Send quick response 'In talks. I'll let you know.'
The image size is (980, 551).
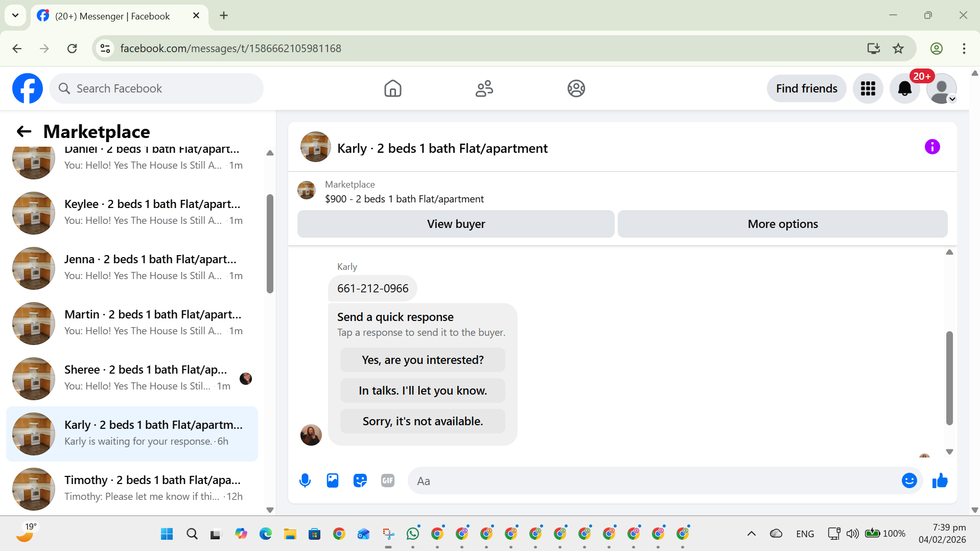tap(423, 391)
